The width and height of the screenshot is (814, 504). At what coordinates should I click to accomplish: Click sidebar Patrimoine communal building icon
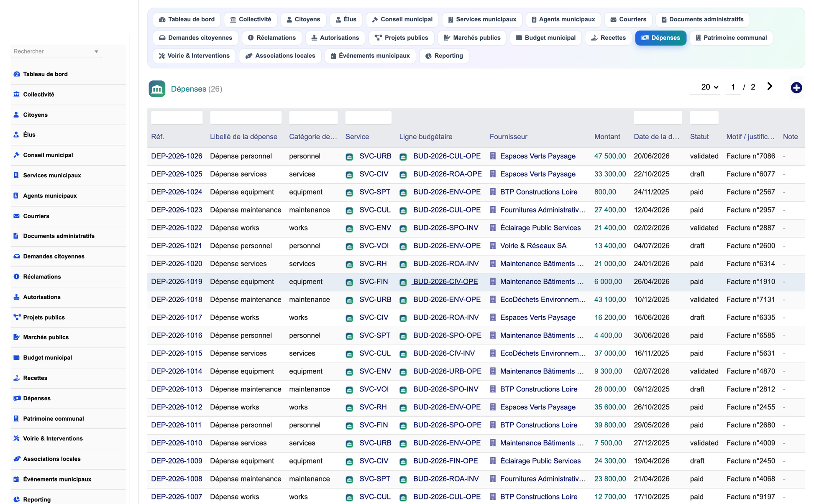coord(16,419)
